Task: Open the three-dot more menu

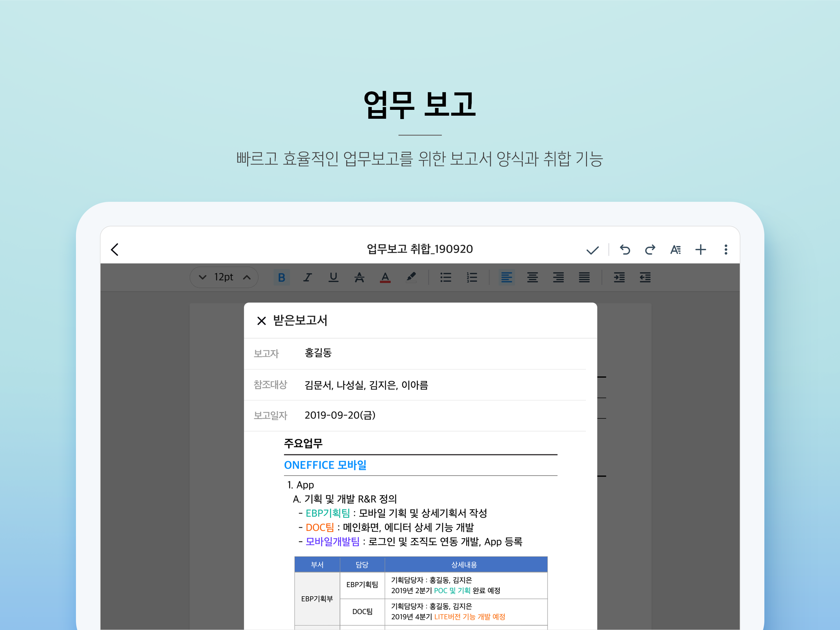Action: pyautogui.click(x=726, y=250)
